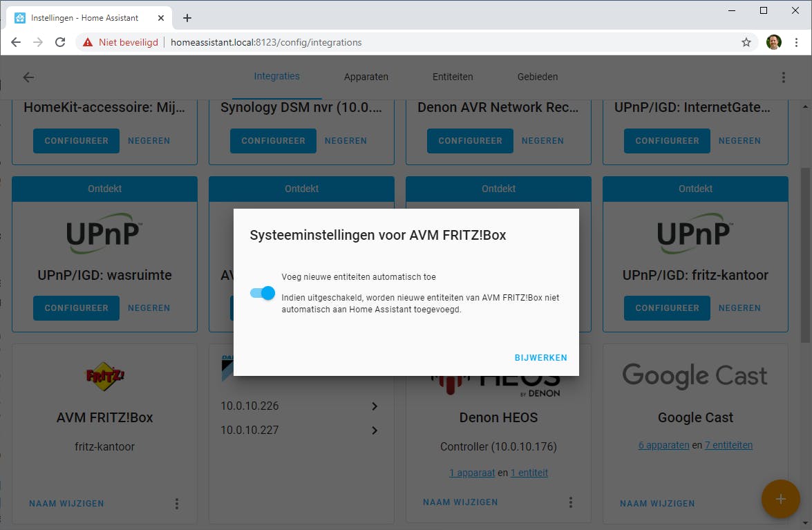Click the 'fritz-kantoor' text on FRITZ!Box card
Image resolution: width=812 pixels, height=530 pixels.
click(x=104, y=446)
